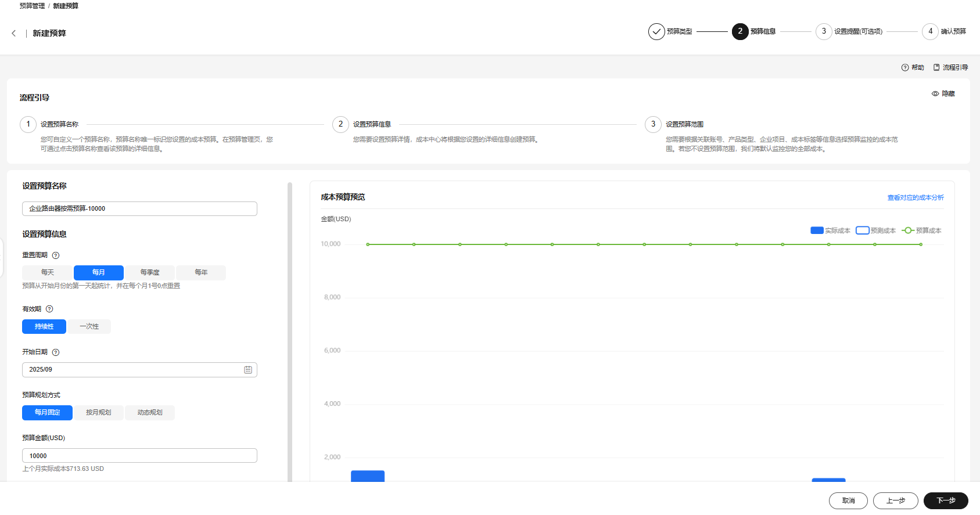The image size is (980, 515).
Task: Click 预算管理 breadcrumb link
Action: [32, 6]
